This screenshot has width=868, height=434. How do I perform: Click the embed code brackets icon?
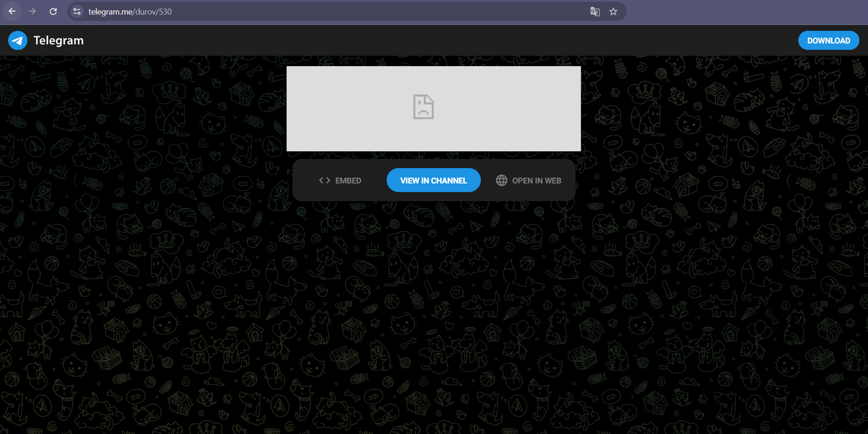point(324,180)
